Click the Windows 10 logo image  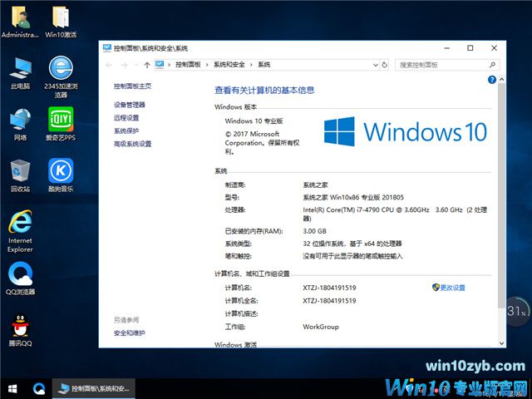coord(406,131)
